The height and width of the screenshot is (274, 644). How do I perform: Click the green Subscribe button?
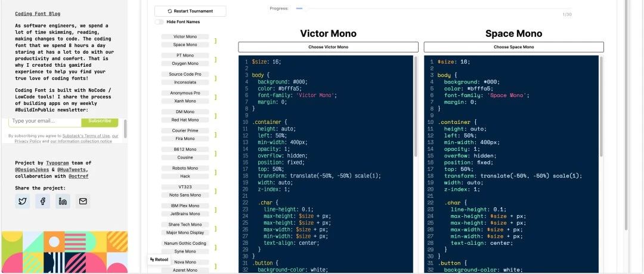pos(100,122)
